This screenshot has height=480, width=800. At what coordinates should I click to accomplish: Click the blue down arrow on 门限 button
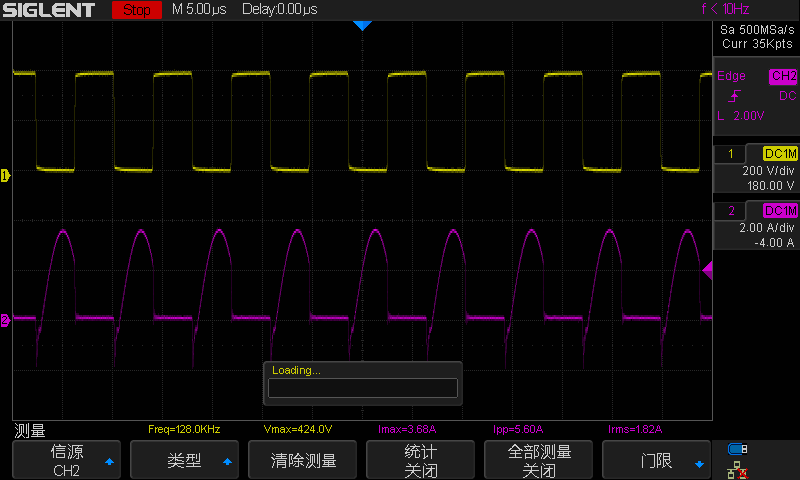point(699,464)
